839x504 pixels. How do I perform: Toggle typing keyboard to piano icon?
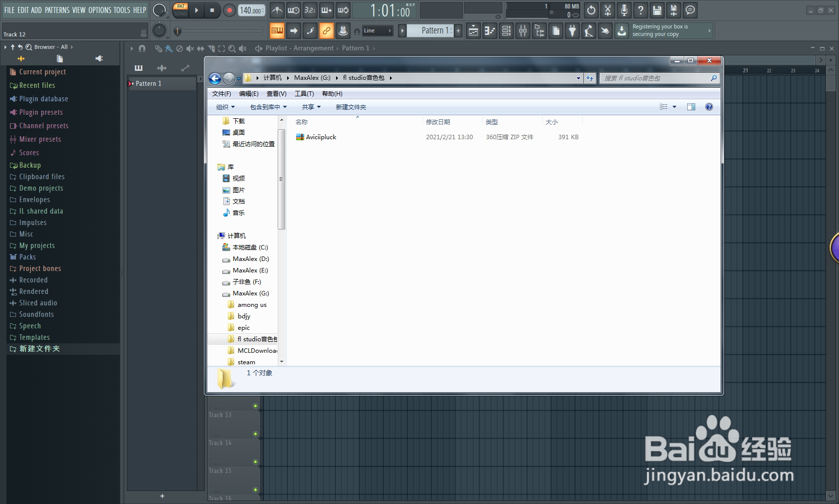[x=277, y=31]
